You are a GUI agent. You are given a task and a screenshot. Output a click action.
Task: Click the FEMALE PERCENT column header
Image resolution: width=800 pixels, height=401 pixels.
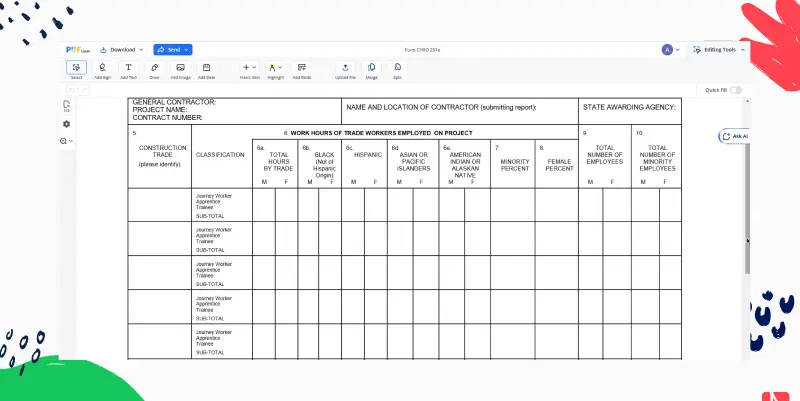559,165
